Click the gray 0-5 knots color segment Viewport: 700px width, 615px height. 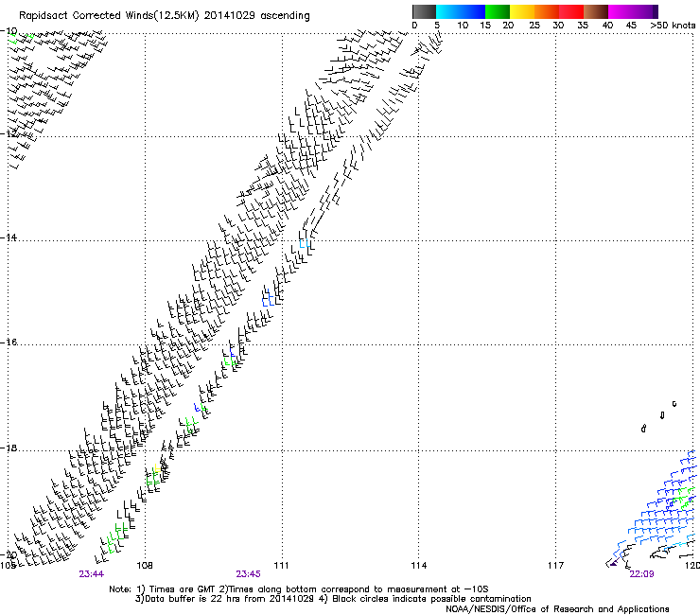tap(424, 11)
